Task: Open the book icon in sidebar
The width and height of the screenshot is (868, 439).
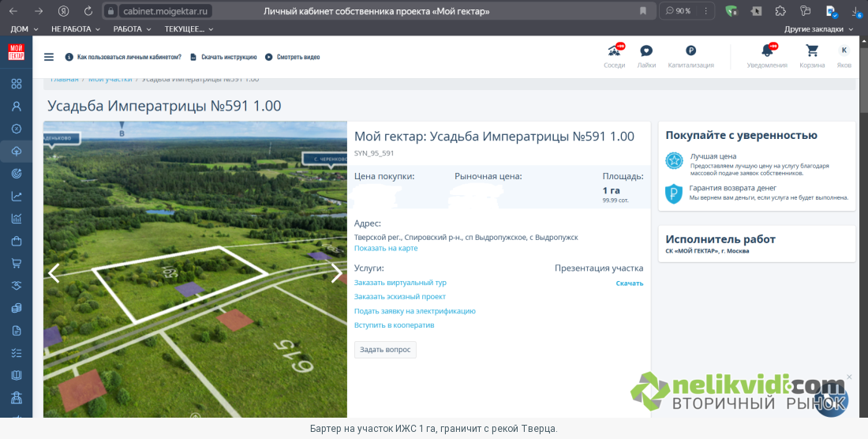Action: click(x=17, y=375)
